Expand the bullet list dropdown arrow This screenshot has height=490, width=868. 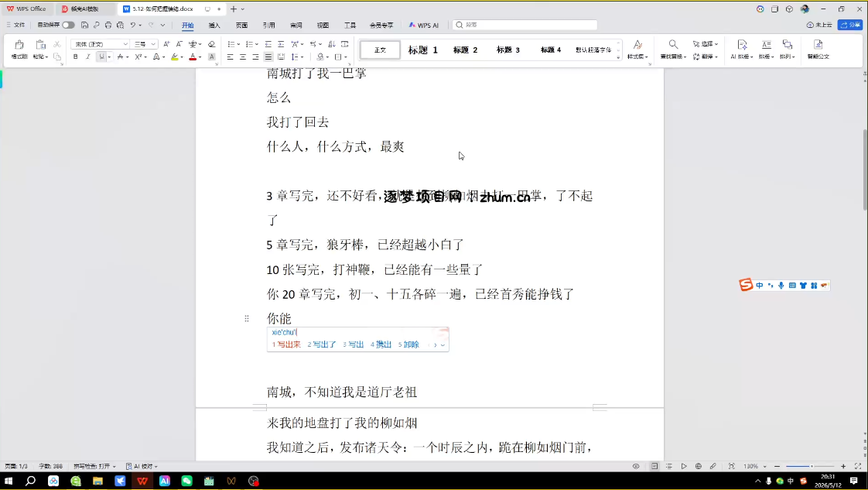[238, 44]
